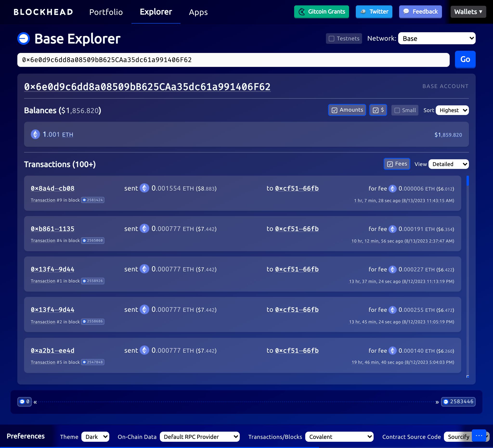Click fee ETH icon for 0.000191 ETH
Screen dimensions: 493x448
pyautogui.click(x=392, y=229)
